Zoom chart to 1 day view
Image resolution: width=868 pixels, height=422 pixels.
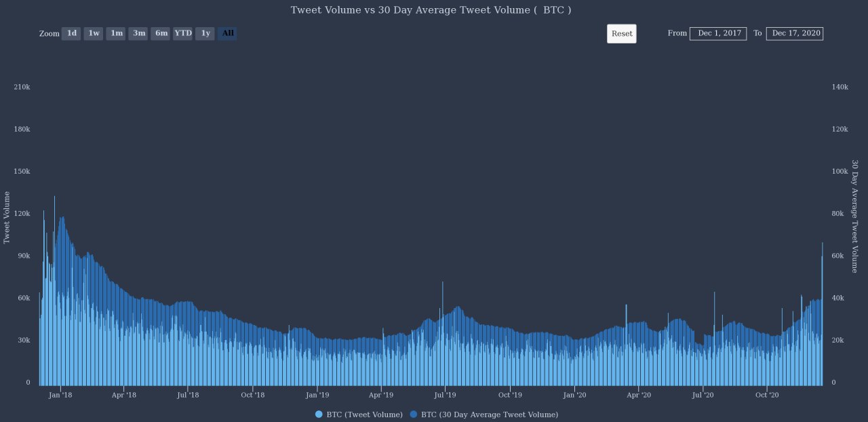pyautogui.click(x=71, y=33)
